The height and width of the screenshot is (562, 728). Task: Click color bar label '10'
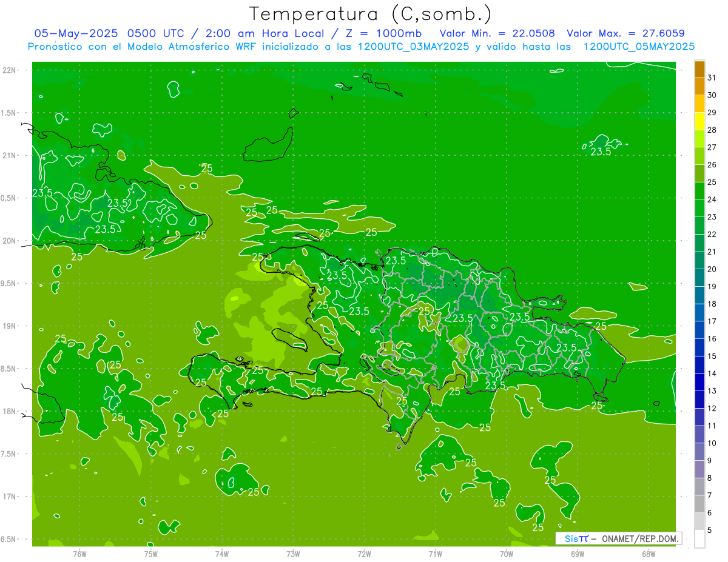pyautogui.click(x=712, y=443)
